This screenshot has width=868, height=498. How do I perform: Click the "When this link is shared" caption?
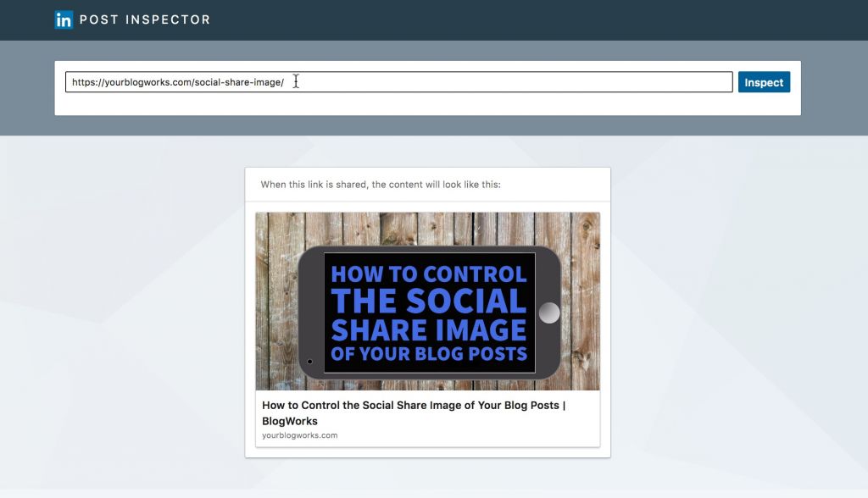(381, 185)
